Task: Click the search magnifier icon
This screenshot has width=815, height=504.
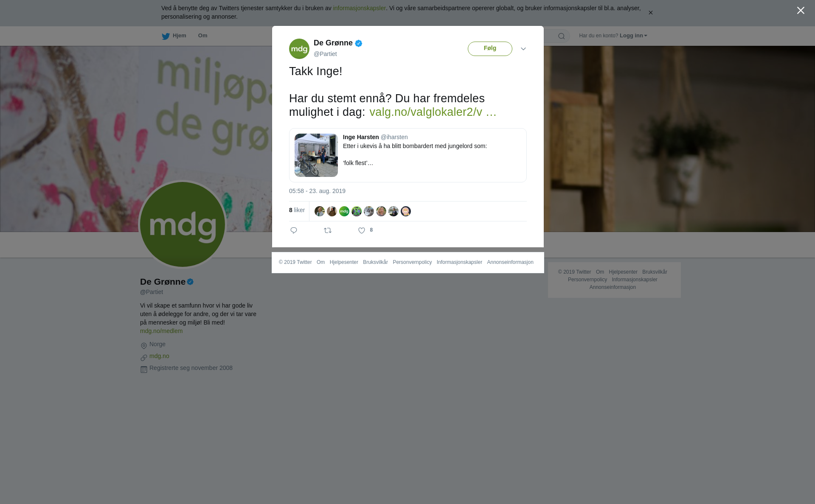Action: coord(562,36)
